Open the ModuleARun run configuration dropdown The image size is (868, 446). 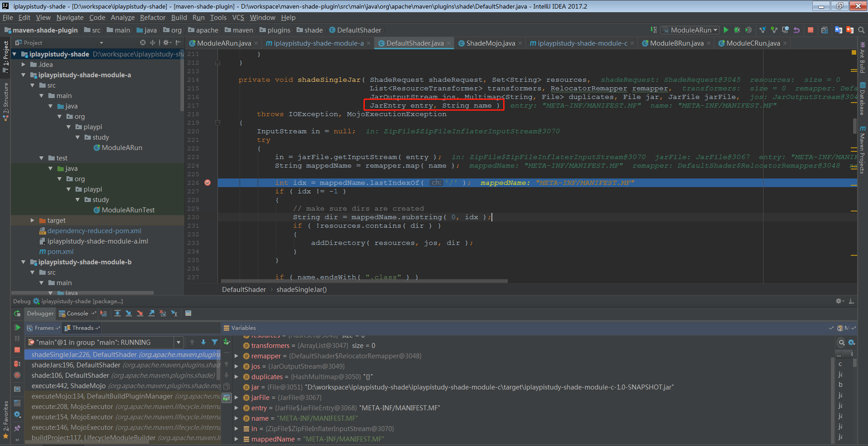coord(690,30)
